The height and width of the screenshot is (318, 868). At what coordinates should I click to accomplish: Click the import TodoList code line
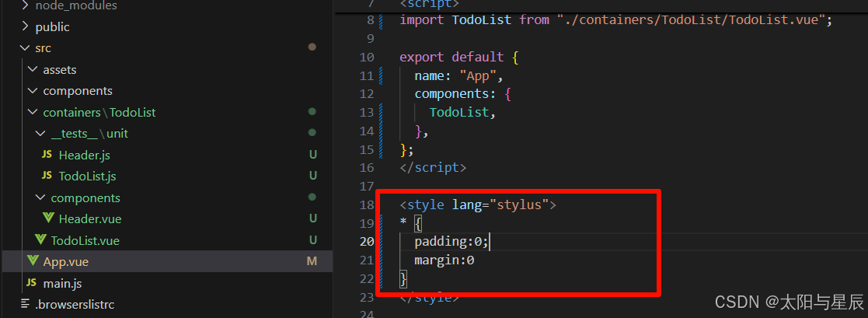tap(615, 20)
